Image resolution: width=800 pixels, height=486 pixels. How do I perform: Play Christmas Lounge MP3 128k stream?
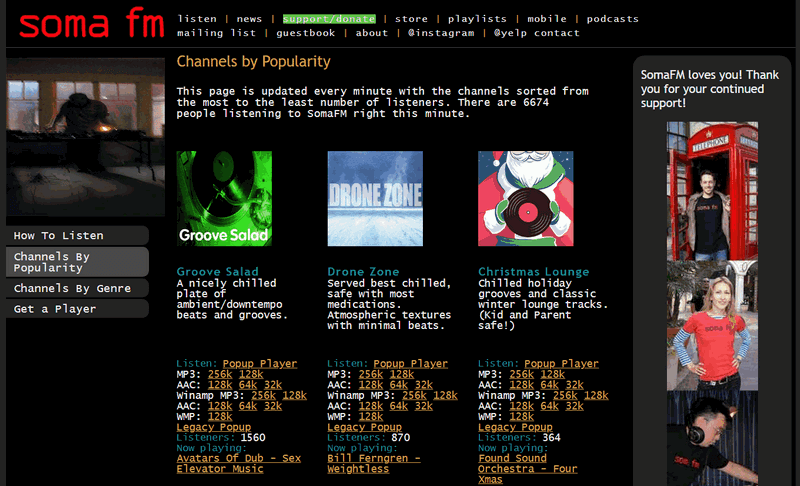(553, 374)
